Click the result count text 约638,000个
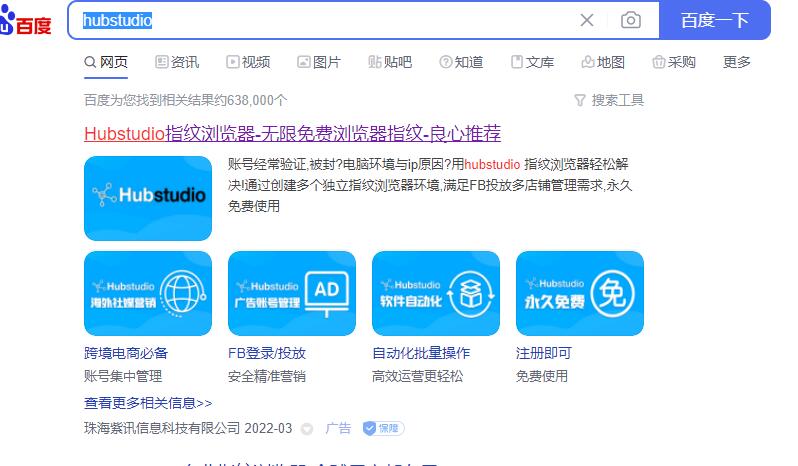 (250, 100)
